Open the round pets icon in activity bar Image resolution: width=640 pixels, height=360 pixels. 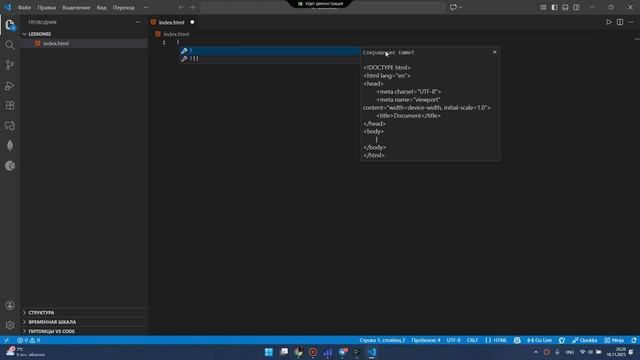[10, 165]
